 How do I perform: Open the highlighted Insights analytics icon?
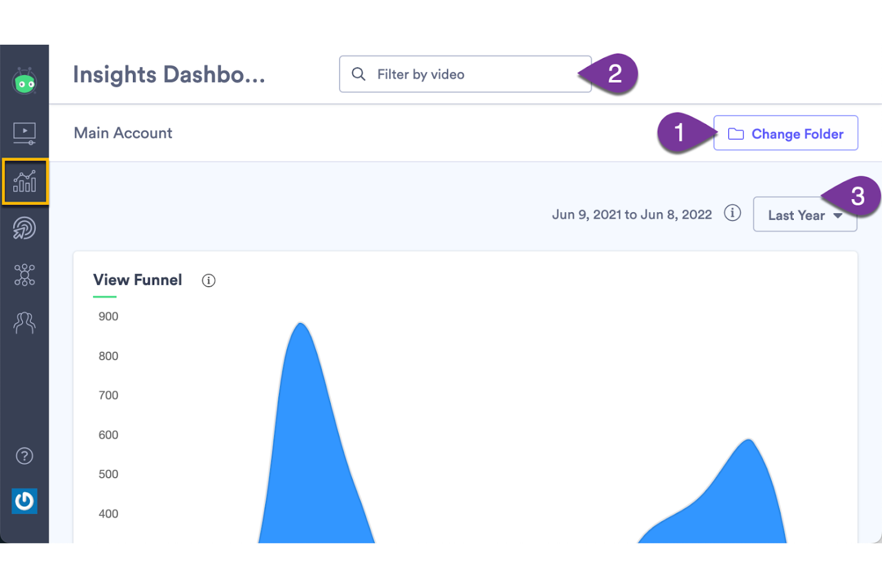(x=24, y=182)
